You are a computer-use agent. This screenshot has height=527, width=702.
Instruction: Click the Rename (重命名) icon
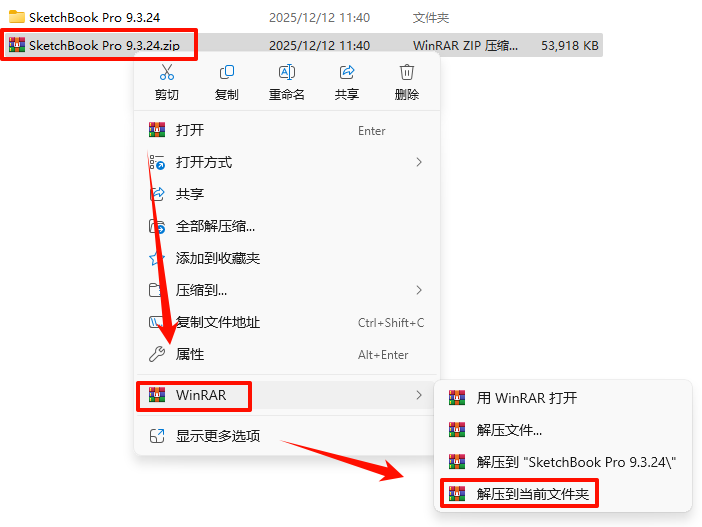[287, 72]
